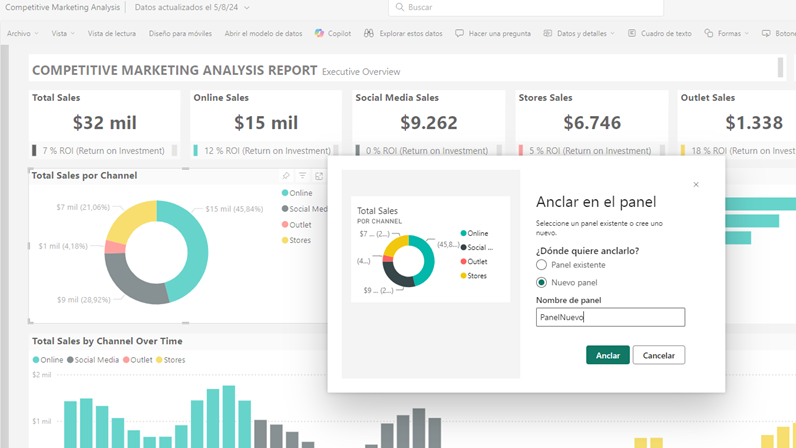
Task: Open the Archivo menu
Action: pyautogui.click(x=22, y=33)
